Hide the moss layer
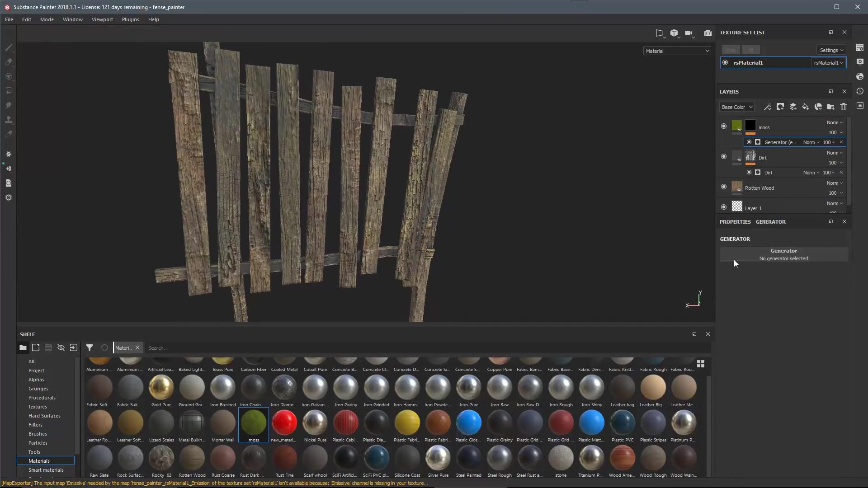868x488 pixels. pos(724,127)
